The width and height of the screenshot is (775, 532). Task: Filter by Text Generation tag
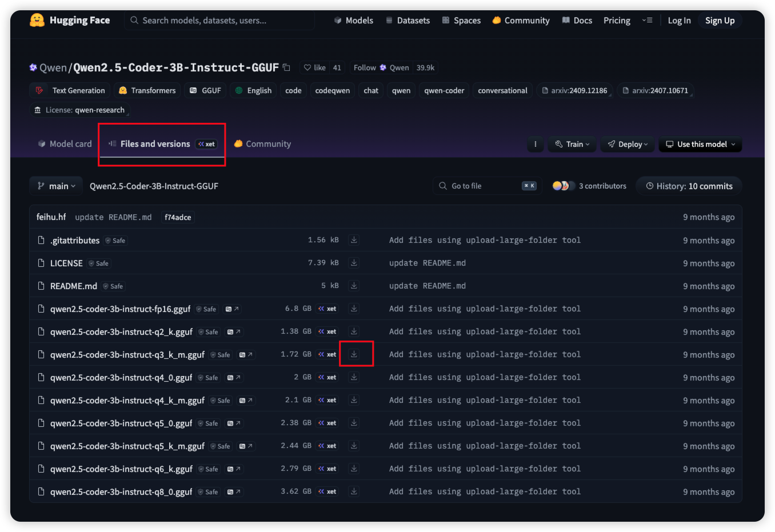[70, 90]
